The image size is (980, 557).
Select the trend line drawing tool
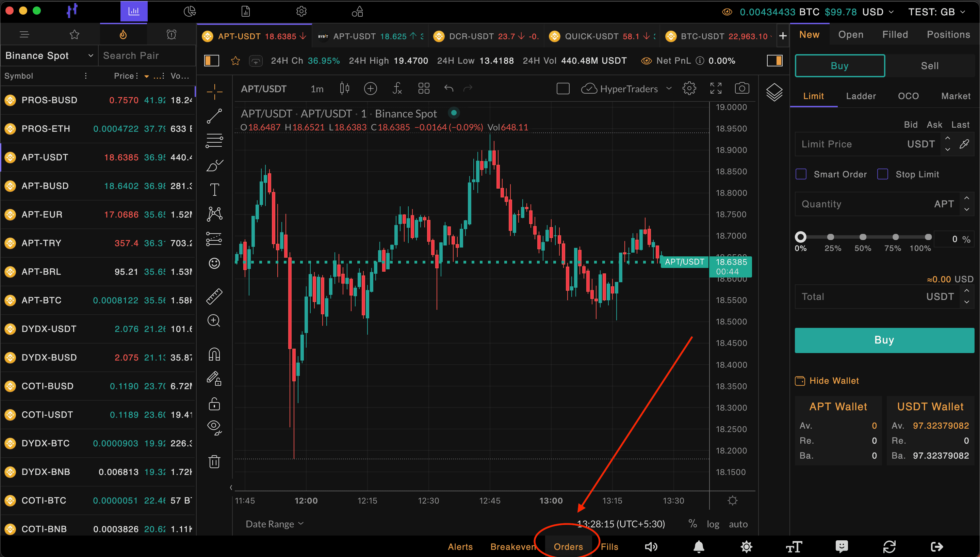[214, 116]
